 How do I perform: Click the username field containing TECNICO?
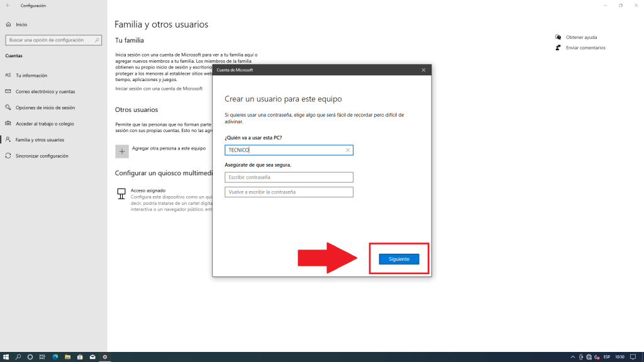coord(283,150)
